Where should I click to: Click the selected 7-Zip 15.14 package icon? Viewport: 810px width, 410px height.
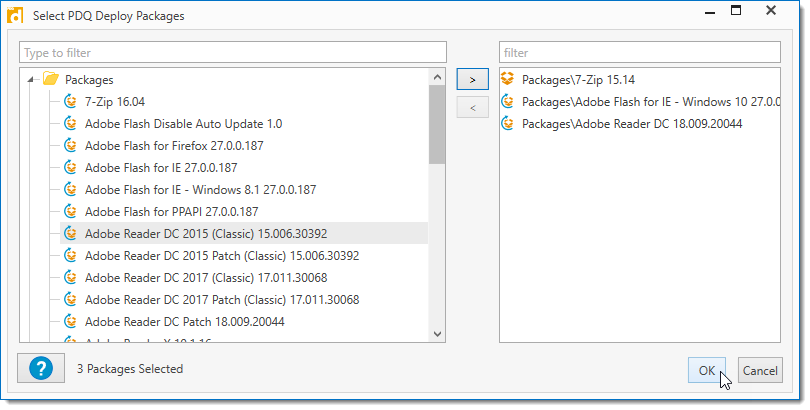pos(509,79)
